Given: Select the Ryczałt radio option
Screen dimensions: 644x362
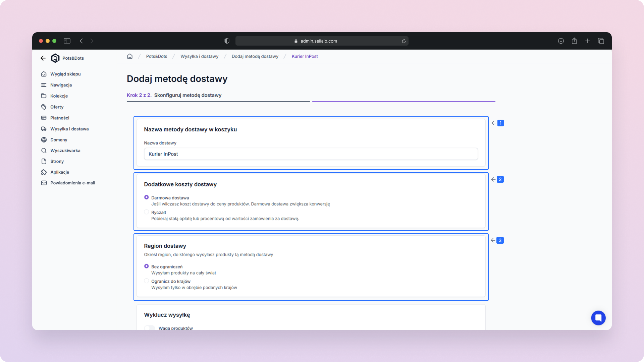Looking at the screenshot, I should click(146, 212).
